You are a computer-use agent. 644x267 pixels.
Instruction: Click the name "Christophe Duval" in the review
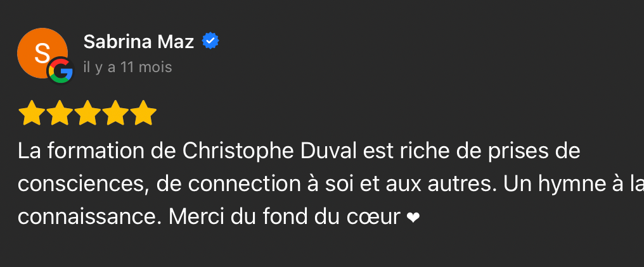pos(271,152)
